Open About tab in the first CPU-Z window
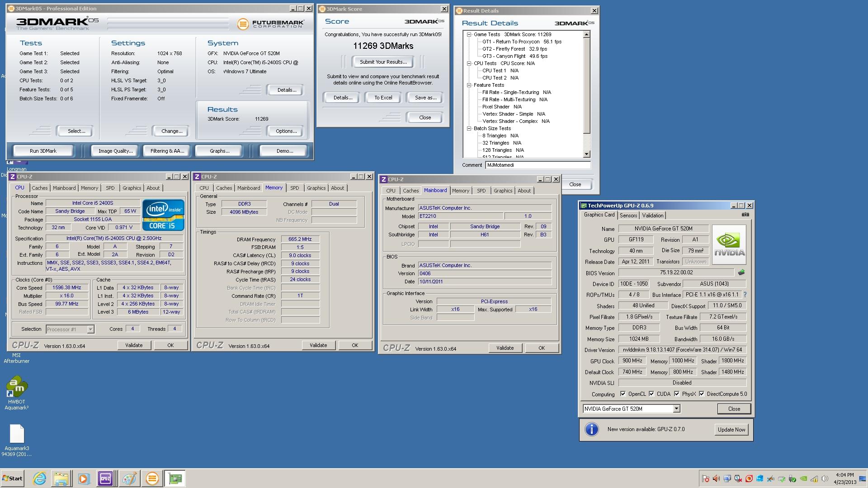This screenshot has width=868, height=488. coord(153,188)
